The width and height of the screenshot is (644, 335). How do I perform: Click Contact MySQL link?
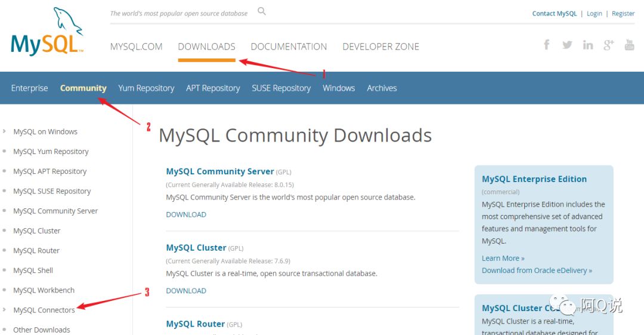pyautogui.click(x=555, y=14)
